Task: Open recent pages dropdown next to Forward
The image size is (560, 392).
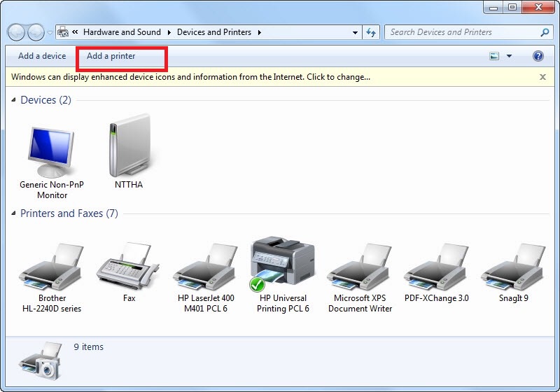Action: tap(50, 32)
